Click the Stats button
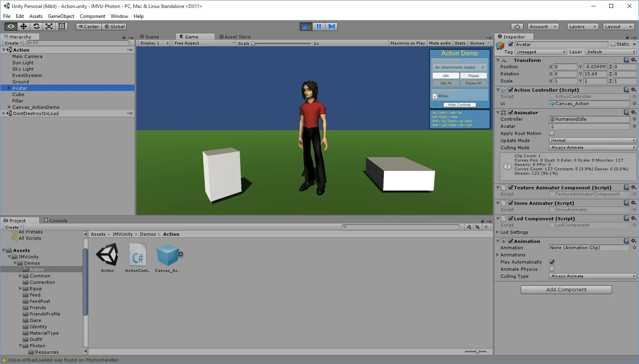The height and width of the screenshot is (364, 639). [x=460, y=43]
